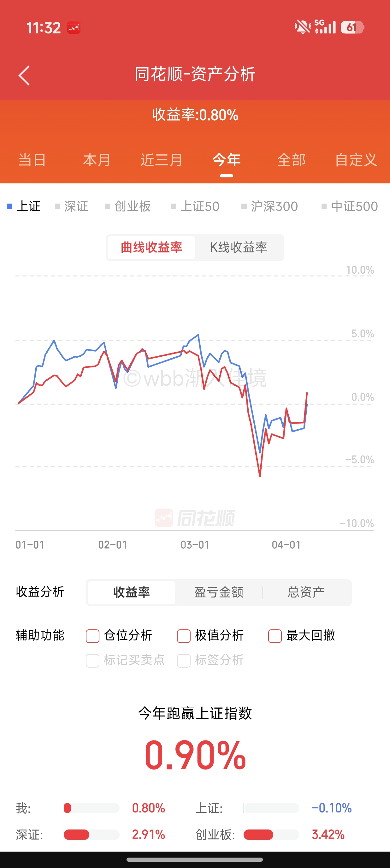Tap the 5G signal strength icon
This screenshot has height=868, width=390.
(x=325, y=27)
